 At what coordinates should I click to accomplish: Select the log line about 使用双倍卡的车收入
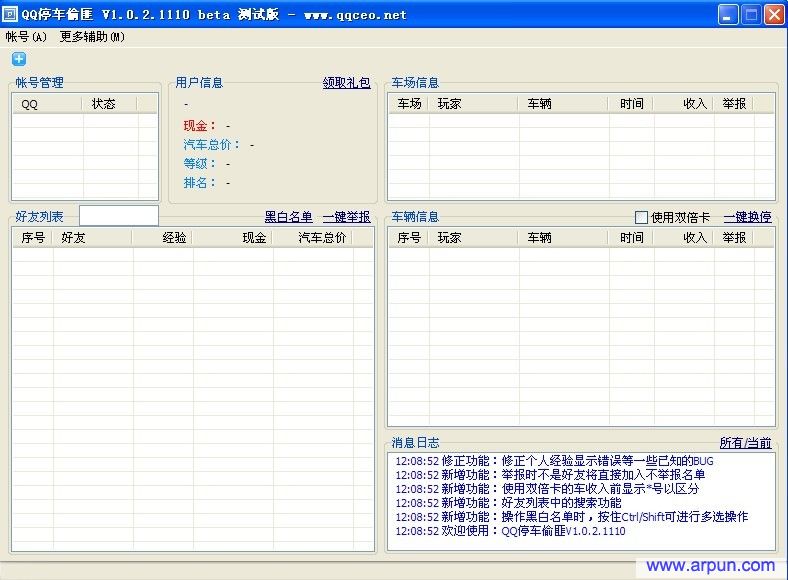(547, 489)
